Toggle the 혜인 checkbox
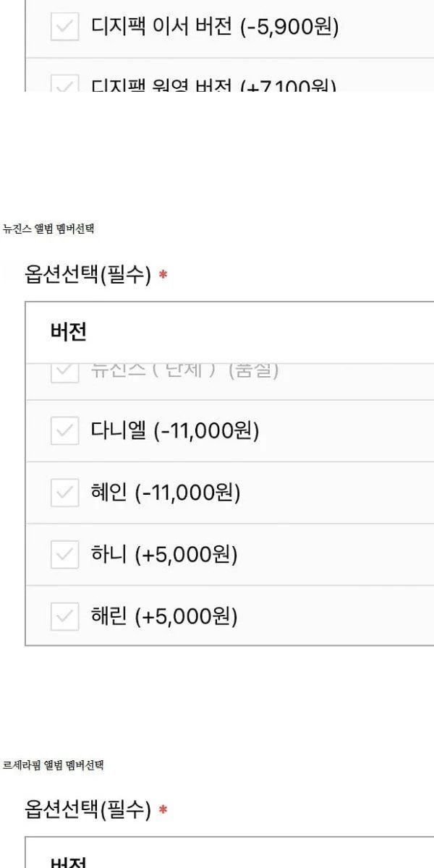 pyautogui.click(x=64, y=493)
